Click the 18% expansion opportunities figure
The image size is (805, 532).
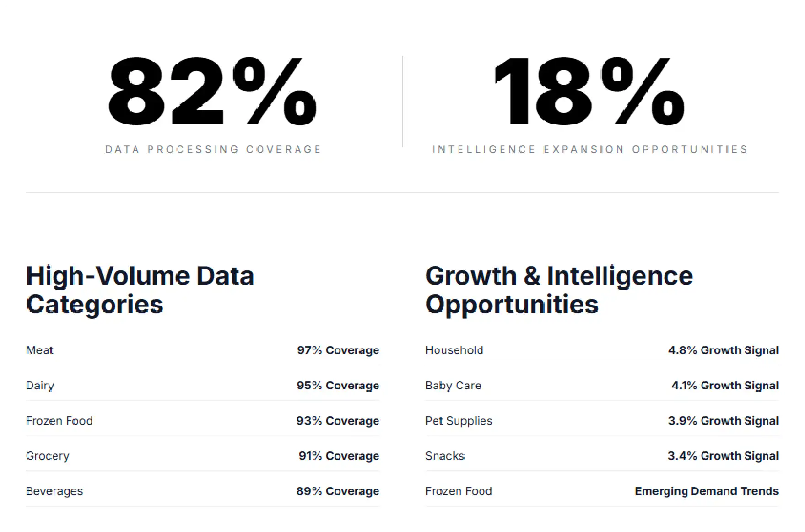[x=589, y=91]
